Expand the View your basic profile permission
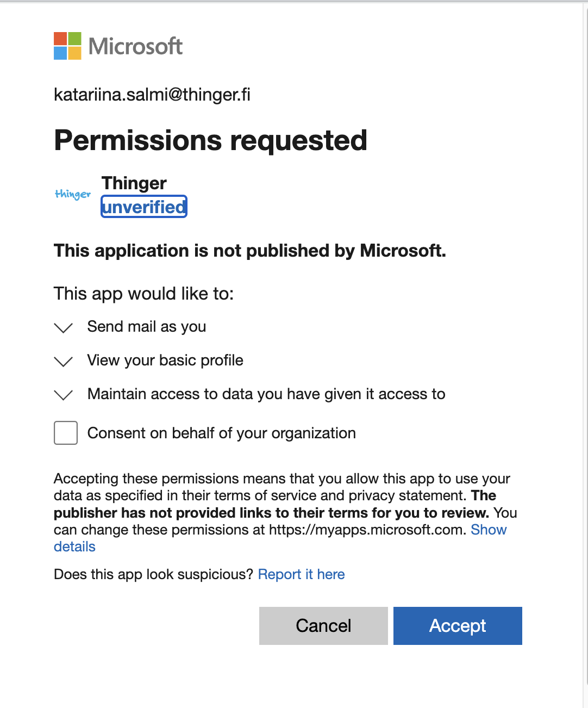 (64, 361)
